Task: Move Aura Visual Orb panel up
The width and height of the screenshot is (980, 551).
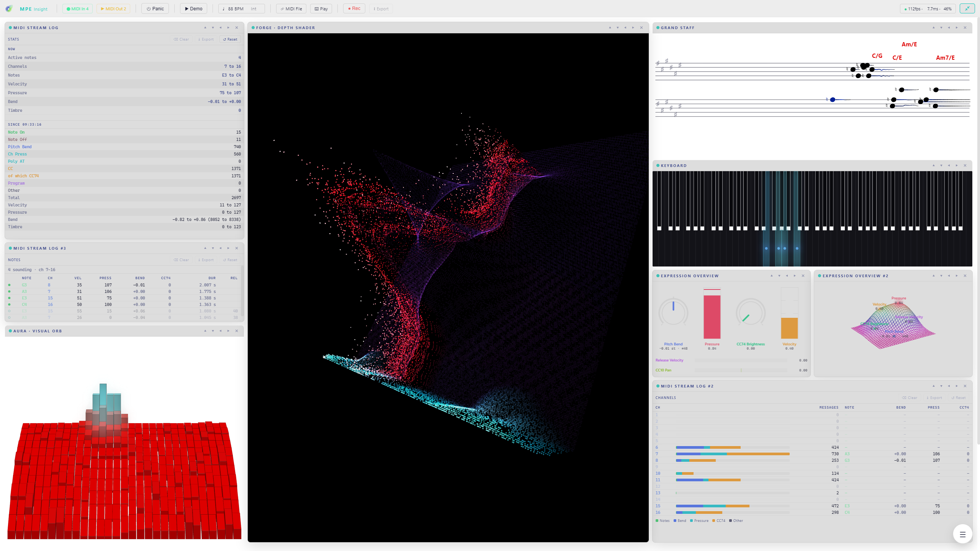Action: [x=205, y=331]
